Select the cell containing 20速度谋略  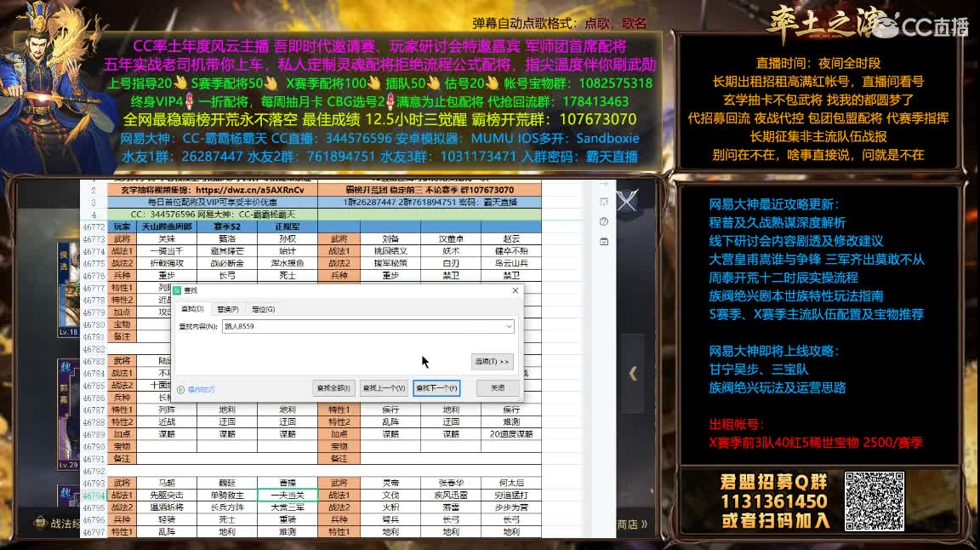pyautogui.click(x=511, y=434)
